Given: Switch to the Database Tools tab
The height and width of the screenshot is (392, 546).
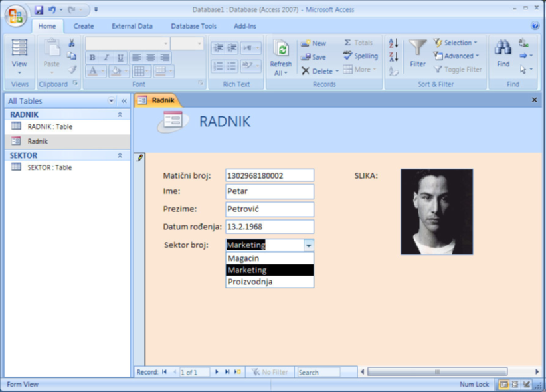Looking at the screenshot, I should [193, 26].
